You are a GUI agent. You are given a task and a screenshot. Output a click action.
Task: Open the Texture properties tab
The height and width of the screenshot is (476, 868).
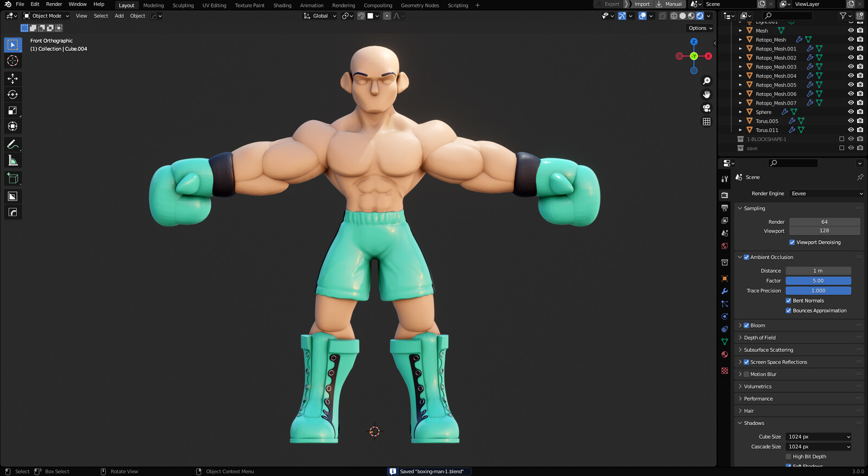(x=725, y=371)
